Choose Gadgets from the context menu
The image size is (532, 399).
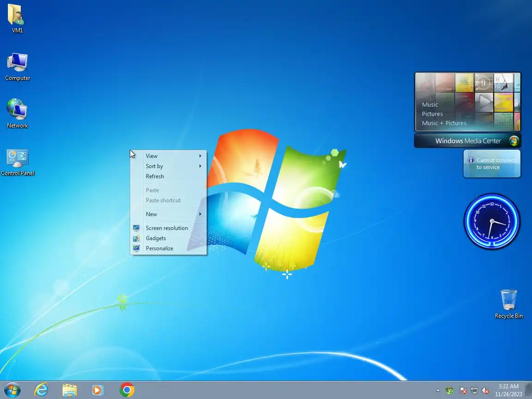169,238
